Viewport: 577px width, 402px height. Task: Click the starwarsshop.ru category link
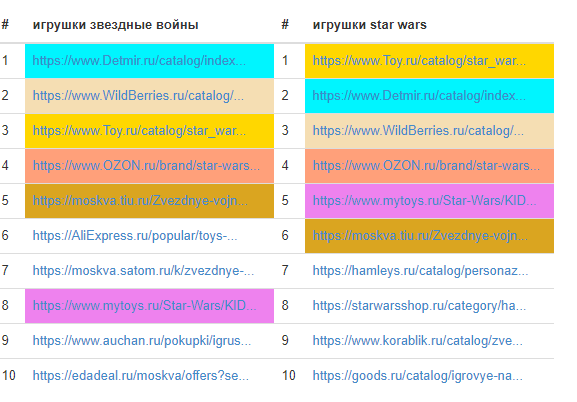[419, 305]
